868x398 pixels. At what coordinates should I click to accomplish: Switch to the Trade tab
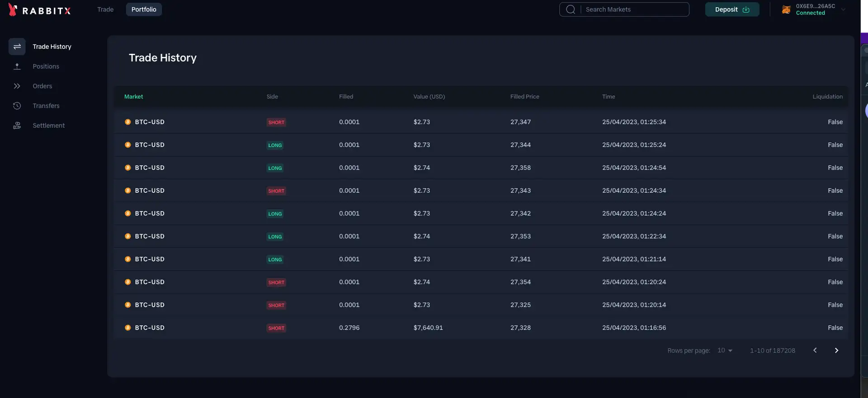(105, 9)
